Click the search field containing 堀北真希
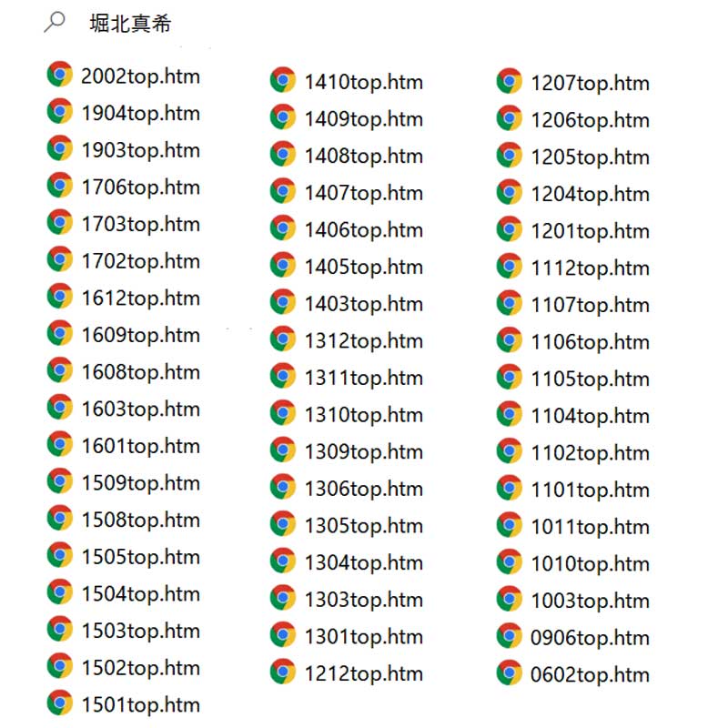Screen dimensions: 728x728 tap(130, 24)
